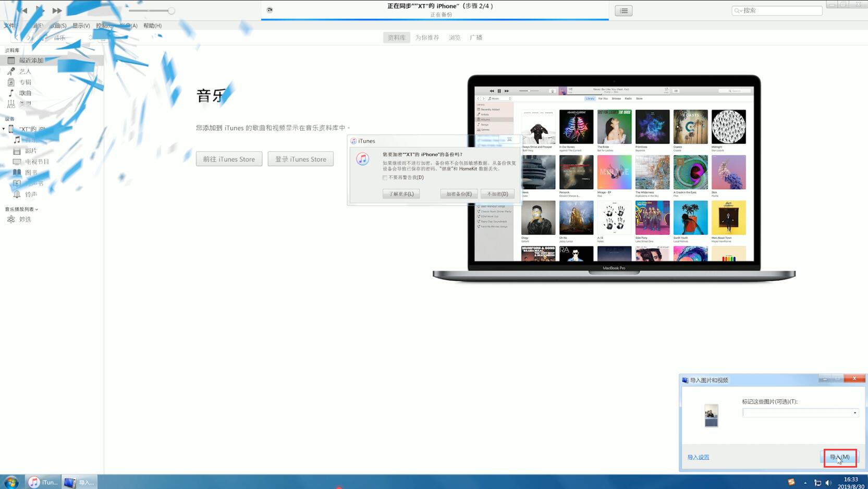Click the iPhone device icon in sidebar
This screenshot has width=868, height=489.
click(11, 129)
